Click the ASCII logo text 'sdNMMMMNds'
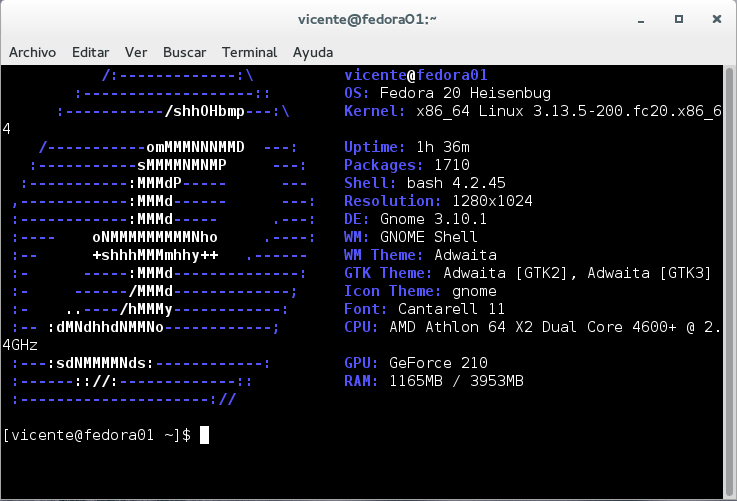This screenshot has height=501, width=737. (x=101, y=363)
